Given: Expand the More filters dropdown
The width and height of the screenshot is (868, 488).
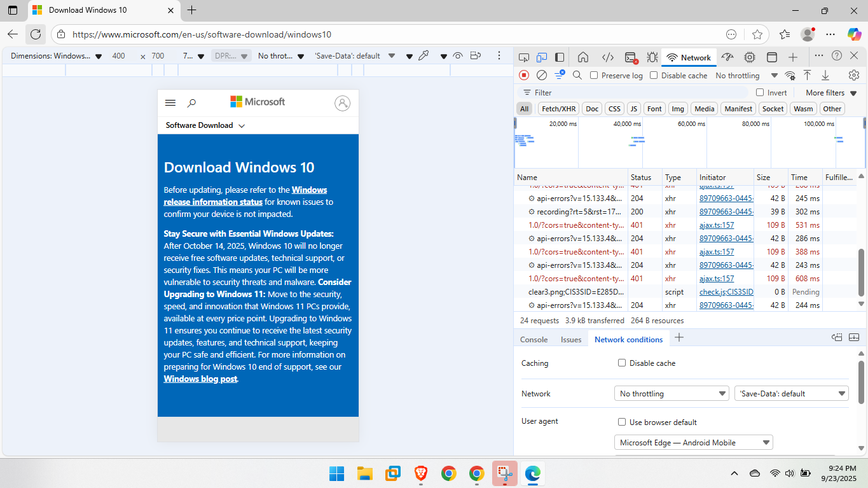Looking at the screenshot, I should click(831, 93).
